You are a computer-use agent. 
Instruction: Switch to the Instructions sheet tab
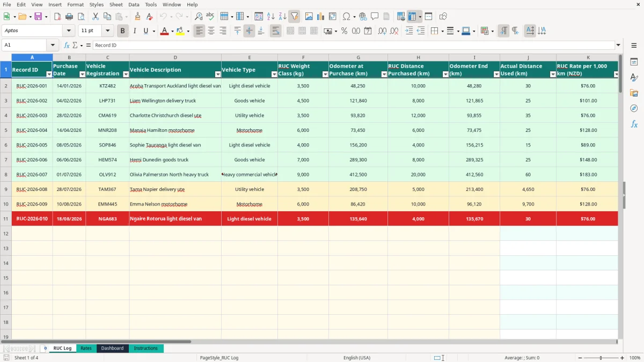[146, 348]
